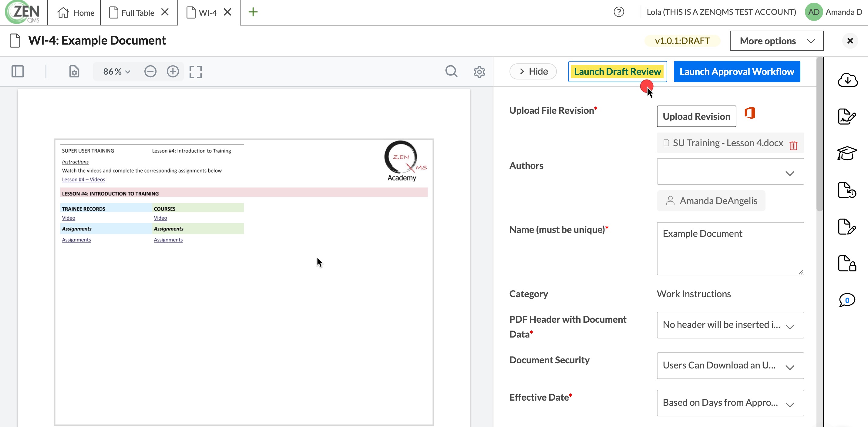Open Trainee Records Assignments link
Screen dimensions: 868x427
click(76, 240)
